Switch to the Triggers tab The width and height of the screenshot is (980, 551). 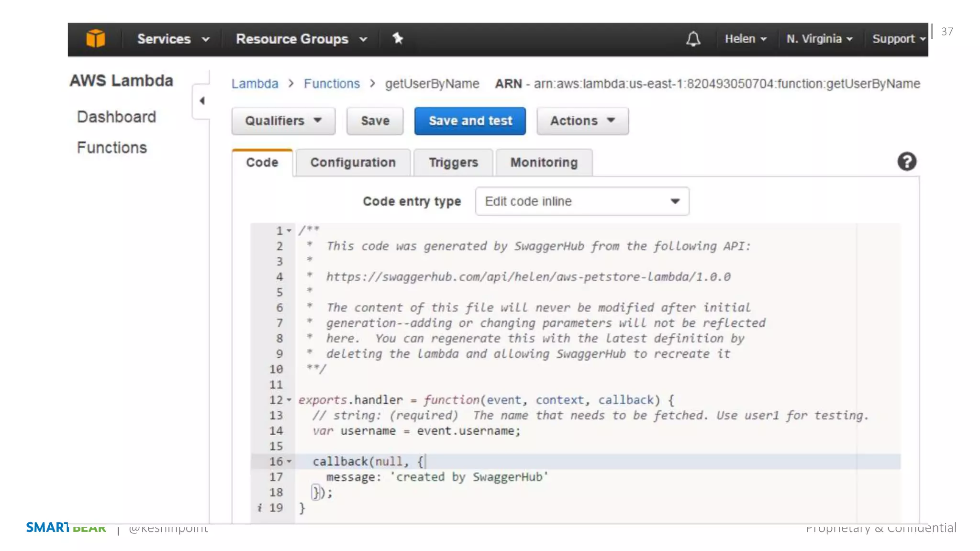(453, 163)
